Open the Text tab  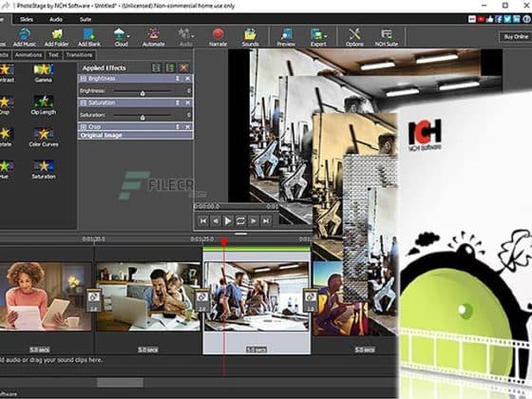[53, 55]
